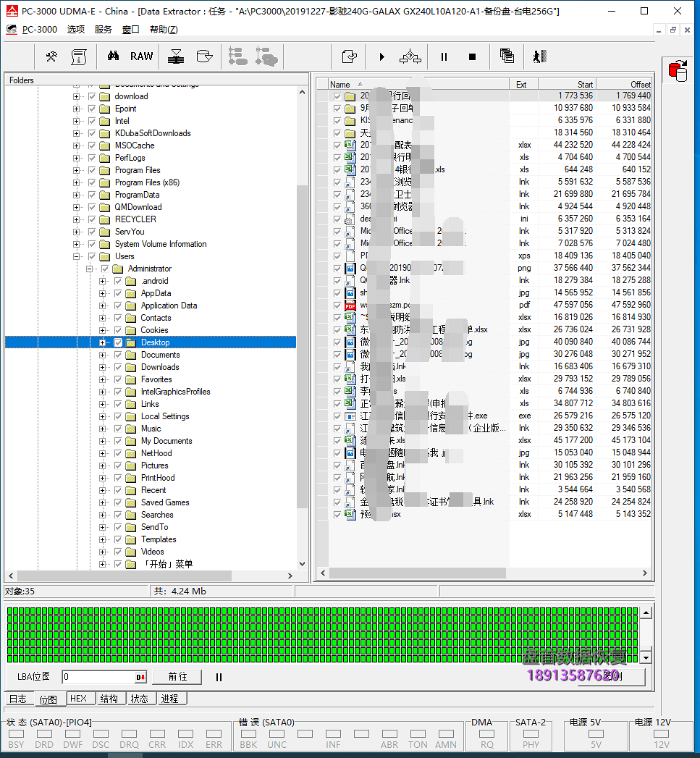Sort the file list by Ext column

[x=523, y=84]
